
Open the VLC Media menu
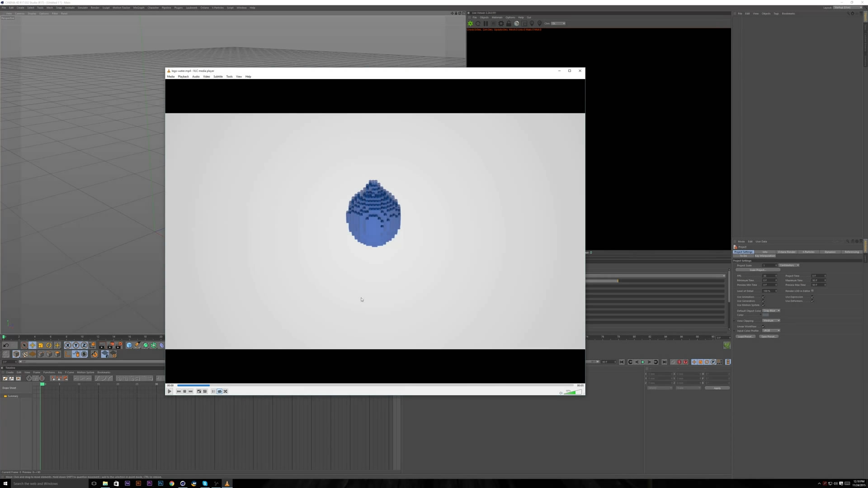pyautogui.click(x=171, y=76)
